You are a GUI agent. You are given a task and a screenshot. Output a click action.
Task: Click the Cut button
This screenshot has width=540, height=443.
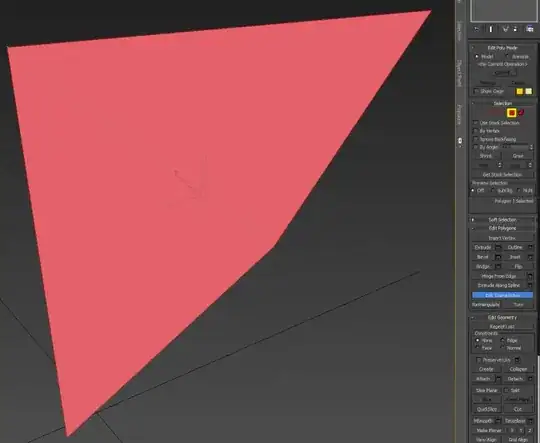click(518, 409)
